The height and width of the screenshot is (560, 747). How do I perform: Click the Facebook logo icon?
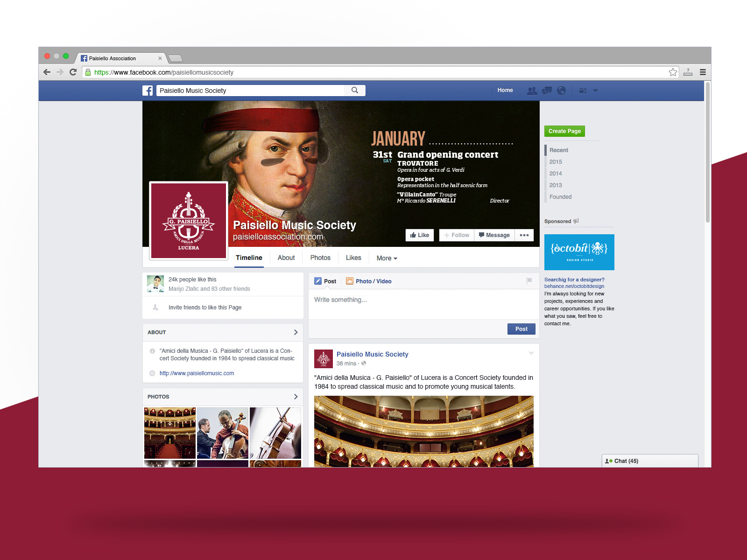tap(148, 91)
